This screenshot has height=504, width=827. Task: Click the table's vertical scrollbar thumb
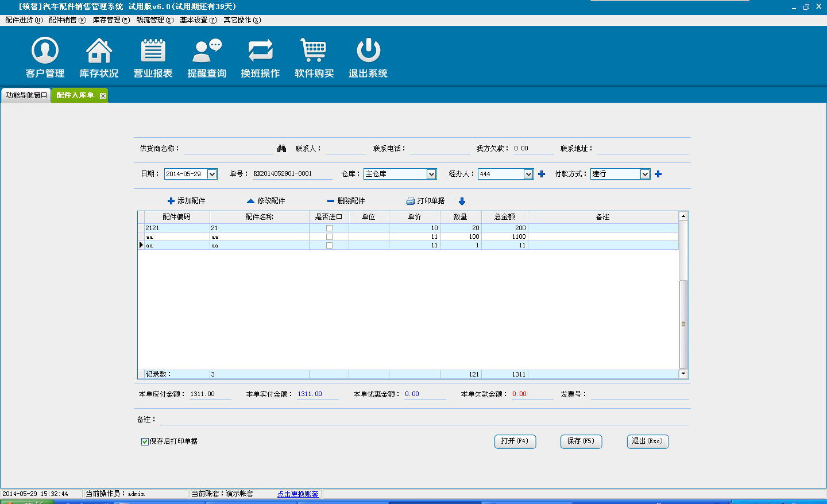click(683, 324)
